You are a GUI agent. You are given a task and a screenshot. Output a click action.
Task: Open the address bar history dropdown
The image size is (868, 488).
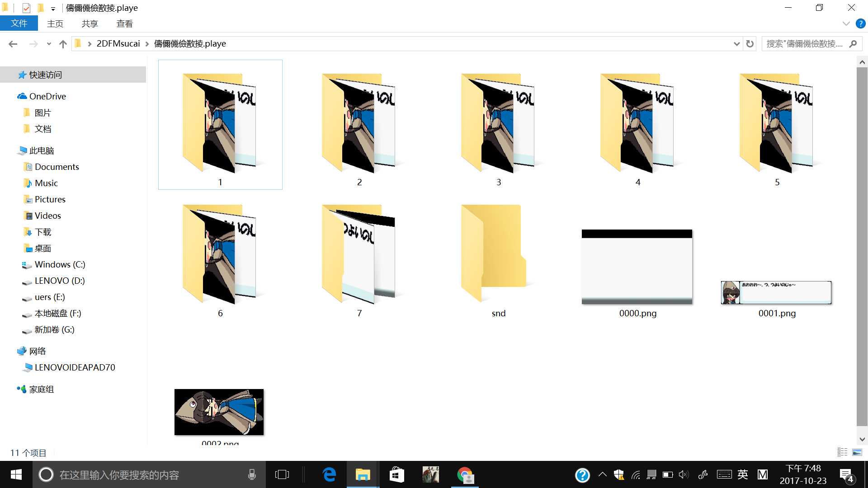(x=736, y=44)
